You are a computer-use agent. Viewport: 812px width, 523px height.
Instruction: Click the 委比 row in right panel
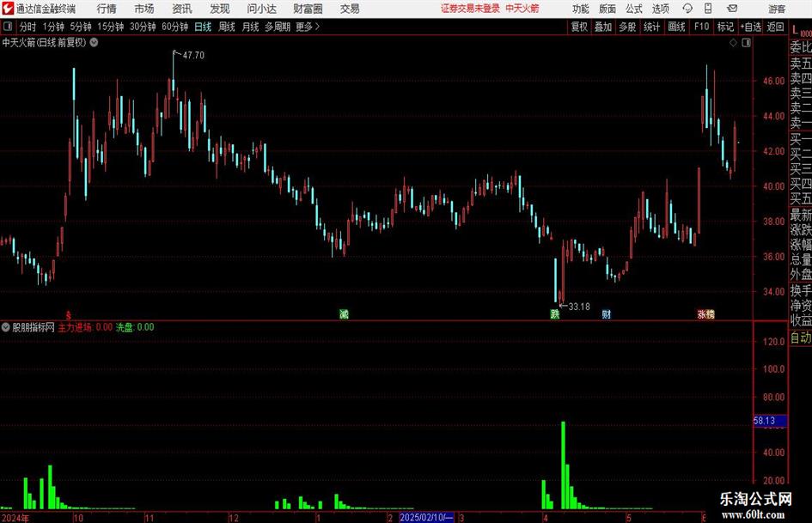(801, 47)
